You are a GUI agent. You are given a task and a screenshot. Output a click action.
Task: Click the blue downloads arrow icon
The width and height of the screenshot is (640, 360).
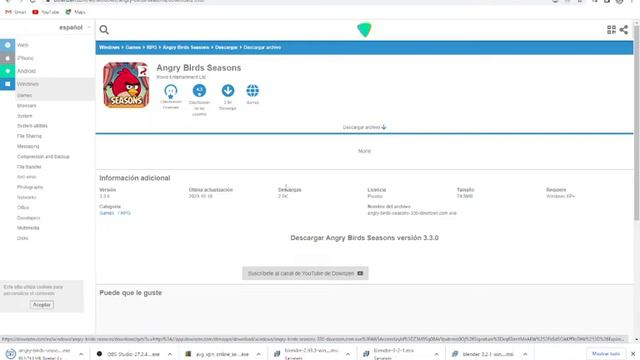(x=228, y=91)
